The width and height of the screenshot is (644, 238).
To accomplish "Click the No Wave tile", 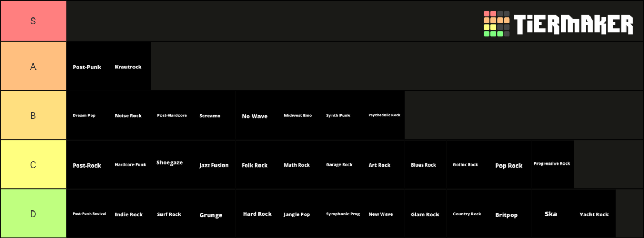I will [x=255, y=116].
